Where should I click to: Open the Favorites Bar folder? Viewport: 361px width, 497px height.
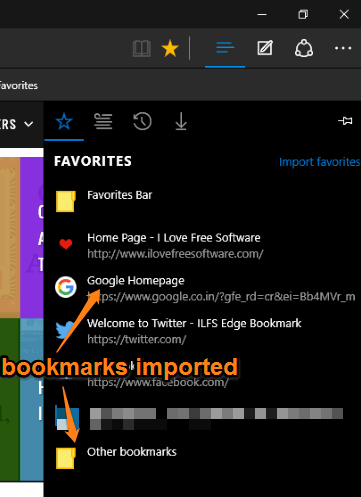(202, 201)
